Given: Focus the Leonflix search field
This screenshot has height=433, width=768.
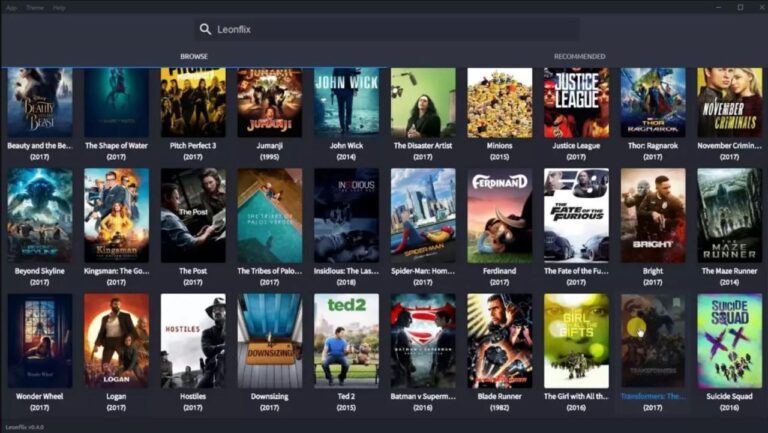Looking at the screenshot, I should tap(386, 29).
